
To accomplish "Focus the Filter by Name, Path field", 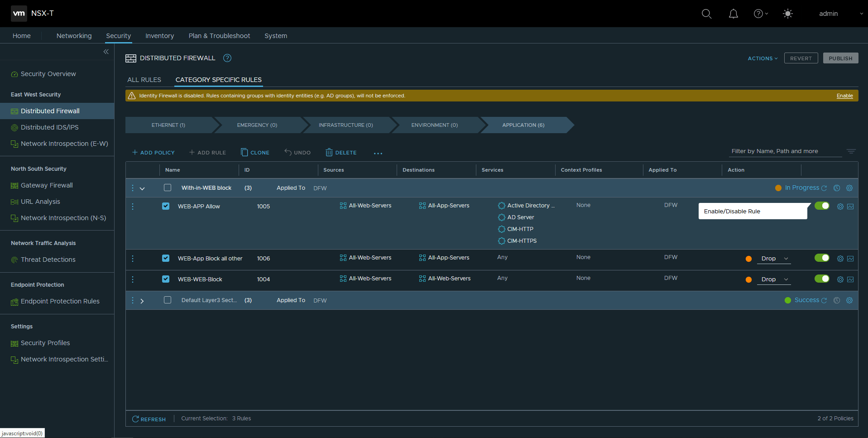I will tap(786, 151).
